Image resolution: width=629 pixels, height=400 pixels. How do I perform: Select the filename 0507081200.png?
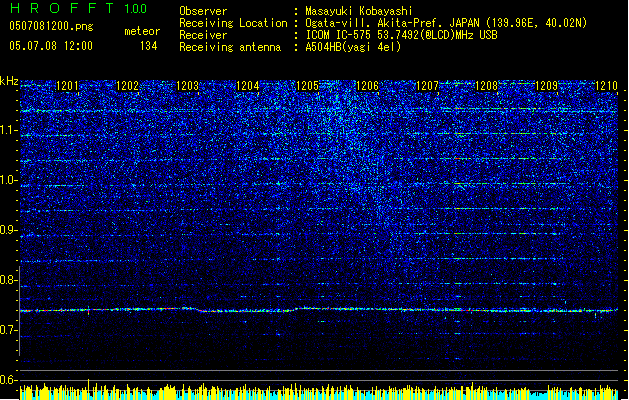(51, 27)
